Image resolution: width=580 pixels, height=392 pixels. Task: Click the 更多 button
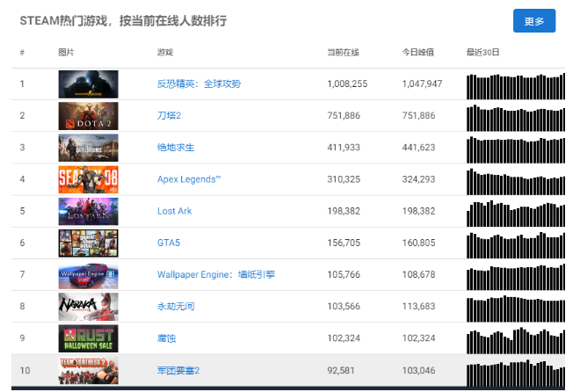(x=534, y=21)
